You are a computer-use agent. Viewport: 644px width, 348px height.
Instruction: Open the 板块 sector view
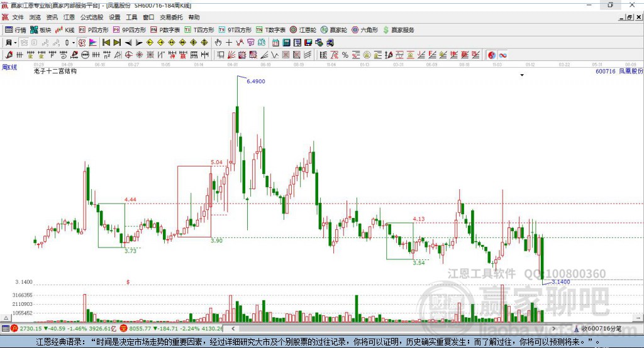tap(40, 30)
